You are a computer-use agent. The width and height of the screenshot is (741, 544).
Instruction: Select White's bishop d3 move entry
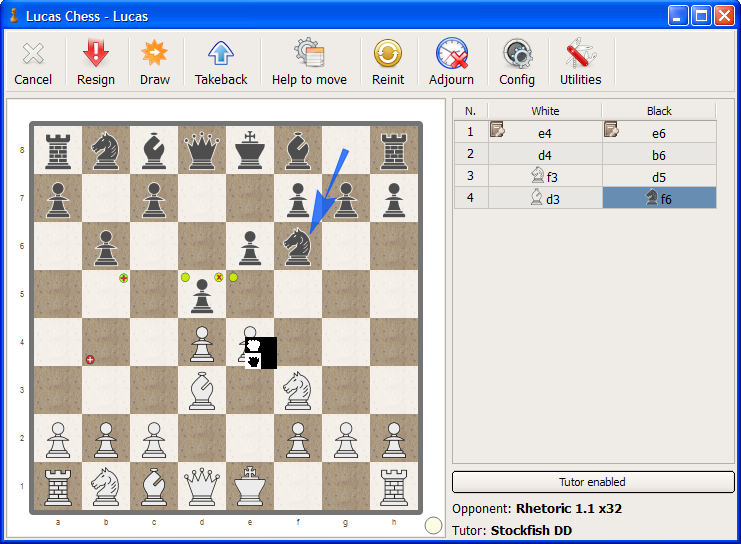[545, 198]
